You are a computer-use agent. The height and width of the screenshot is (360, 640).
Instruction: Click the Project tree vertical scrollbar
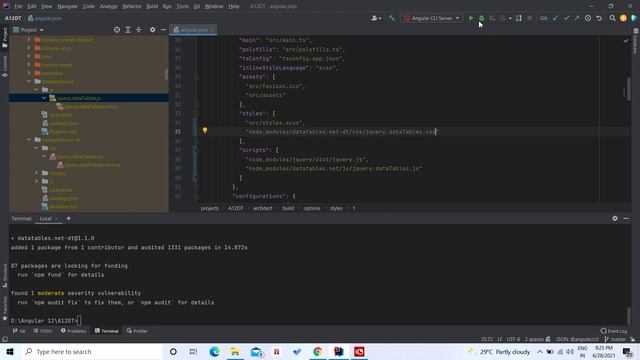pyautogui.click(x=166, y=75)
